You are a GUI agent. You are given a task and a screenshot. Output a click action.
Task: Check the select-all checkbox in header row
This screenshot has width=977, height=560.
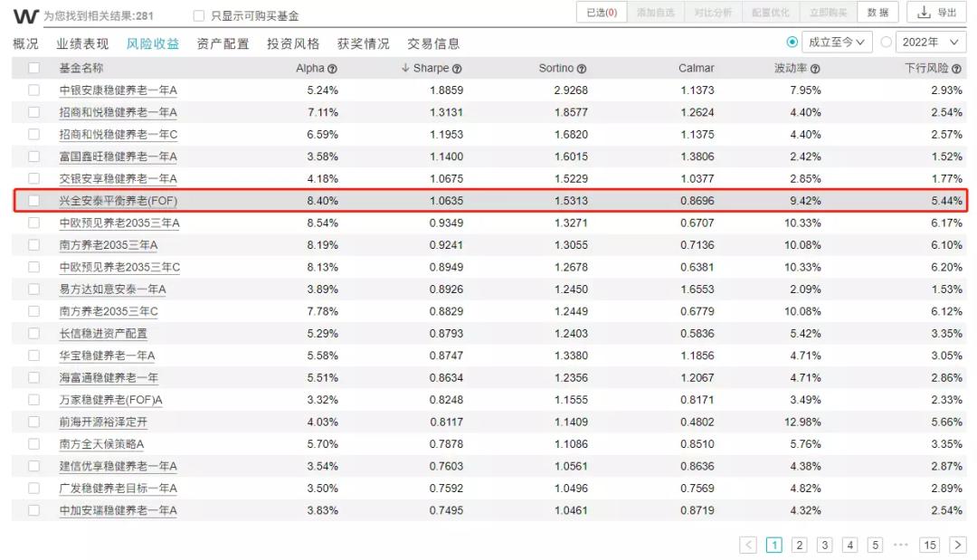click(x=33, y=68)
